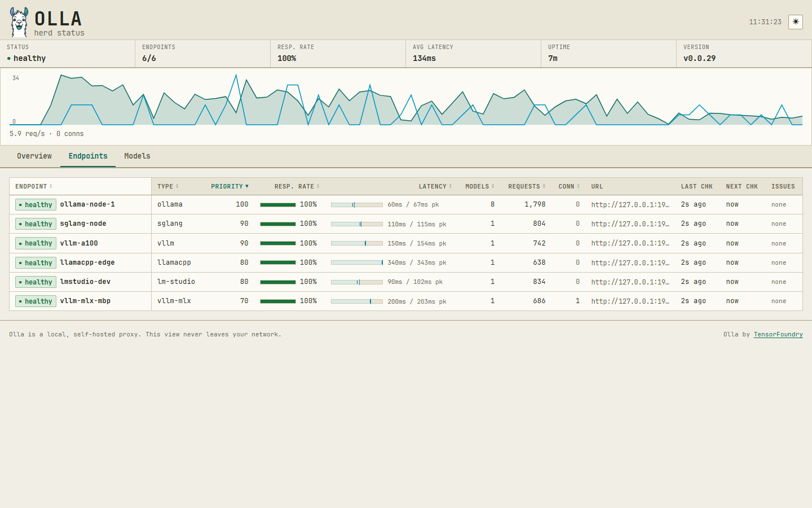
Task: Click healthy badge for lmstudio-dev
Action: click(x=36, y=282)
